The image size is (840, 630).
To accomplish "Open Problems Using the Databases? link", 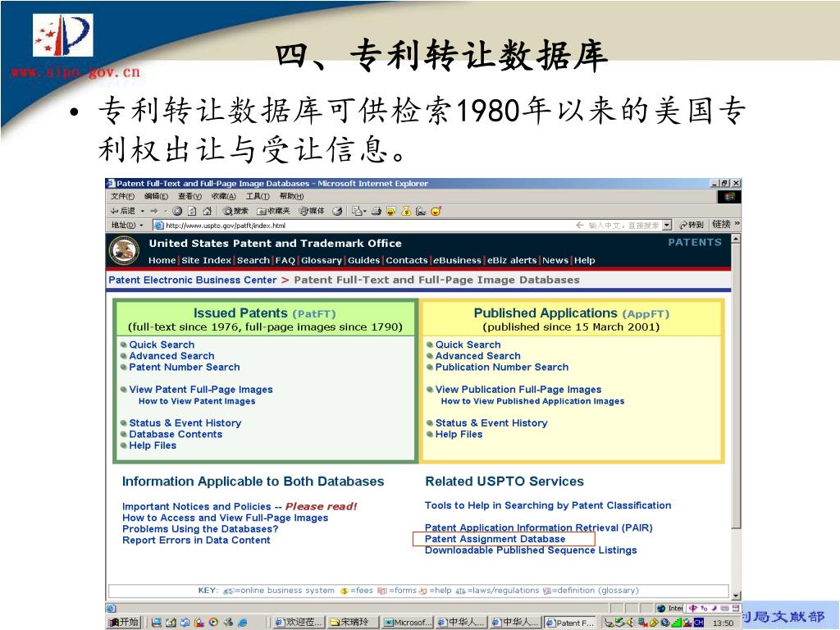I will (x=200, y=529).
